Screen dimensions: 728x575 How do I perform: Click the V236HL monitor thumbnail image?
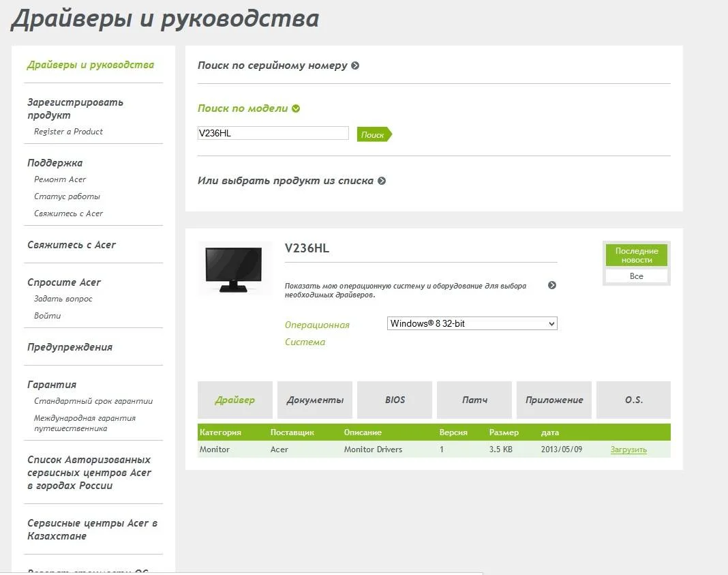[x=235, y=269]
